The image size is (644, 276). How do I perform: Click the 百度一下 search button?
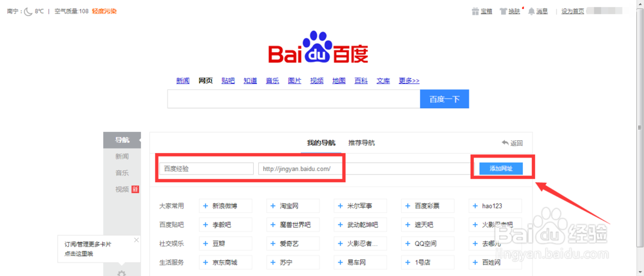click(x=444, y=99)
